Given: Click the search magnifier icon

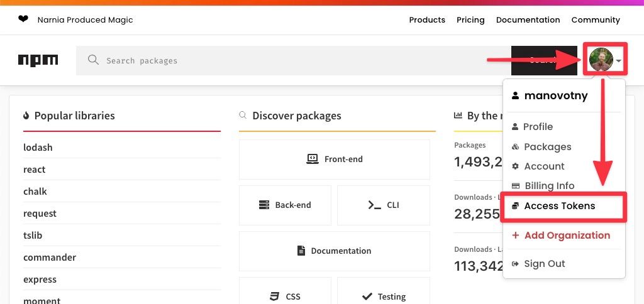Looking at the screenshot, I should pyautogui.click(x=93, y=60).
